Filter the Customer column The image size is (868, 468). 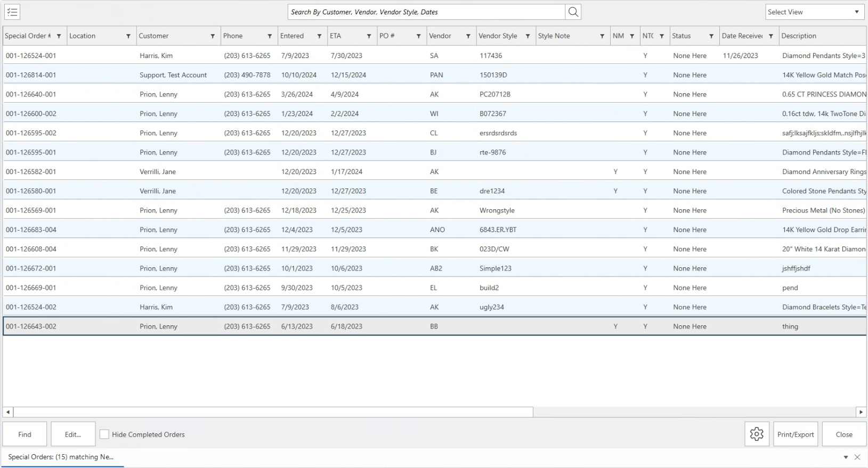coord(213,36)
